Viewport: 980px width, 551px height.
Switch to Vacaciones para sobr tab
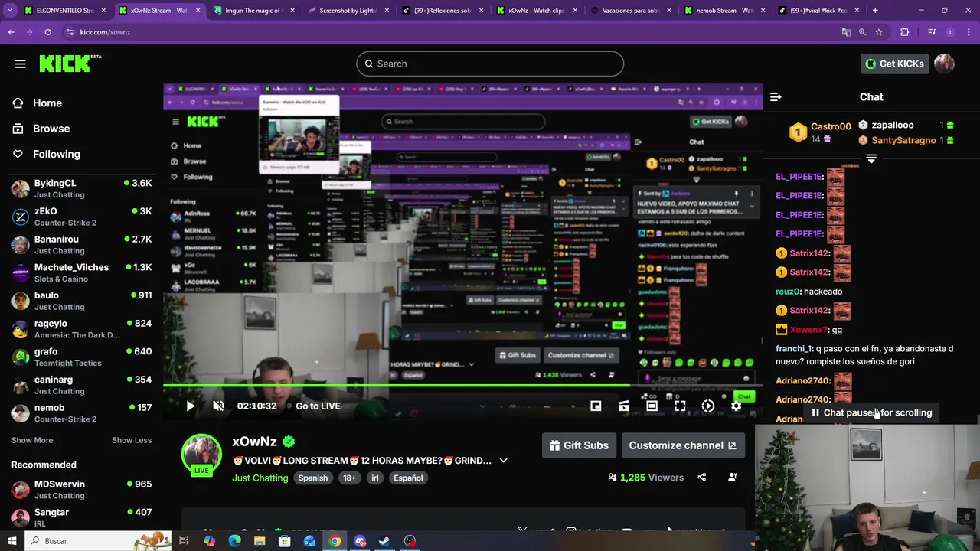(x=632, y=11)
